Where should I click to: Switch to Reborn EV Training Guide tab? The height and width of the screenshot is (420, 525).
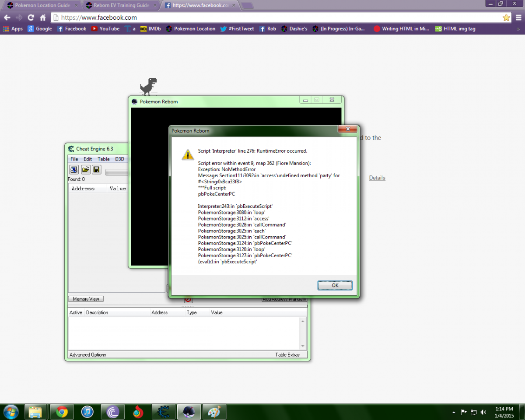121,5
